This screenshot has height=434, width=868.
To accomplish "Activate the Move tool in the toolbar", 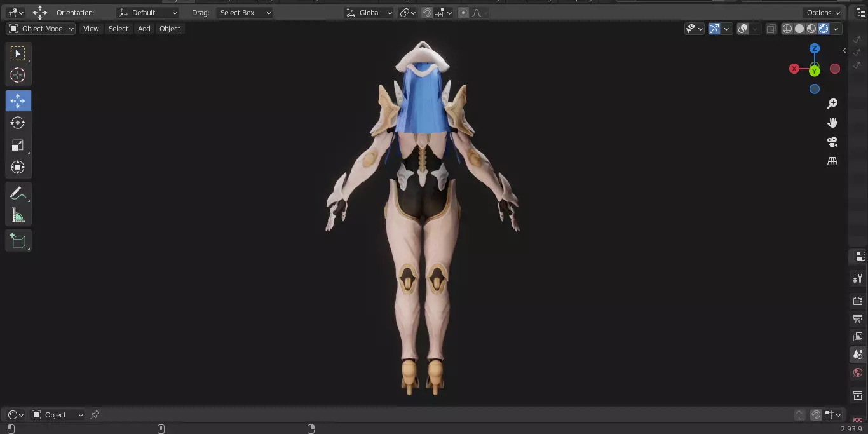I will click(x=18, y=101).
